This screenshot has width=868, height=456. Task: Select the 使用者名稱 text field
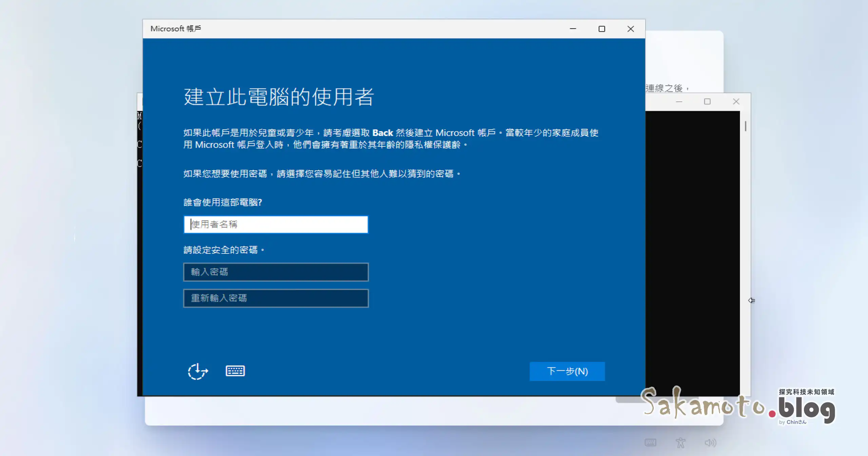pos(276,224)
